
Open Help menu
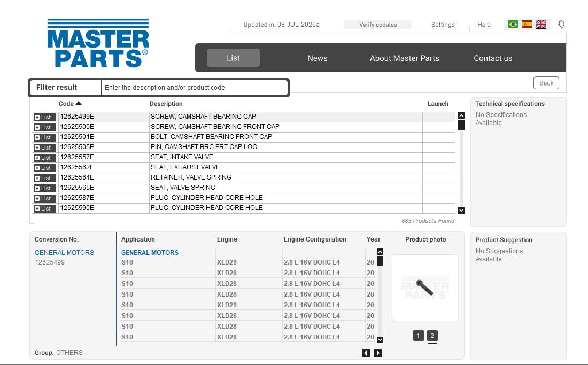click(x=484, y=25)
